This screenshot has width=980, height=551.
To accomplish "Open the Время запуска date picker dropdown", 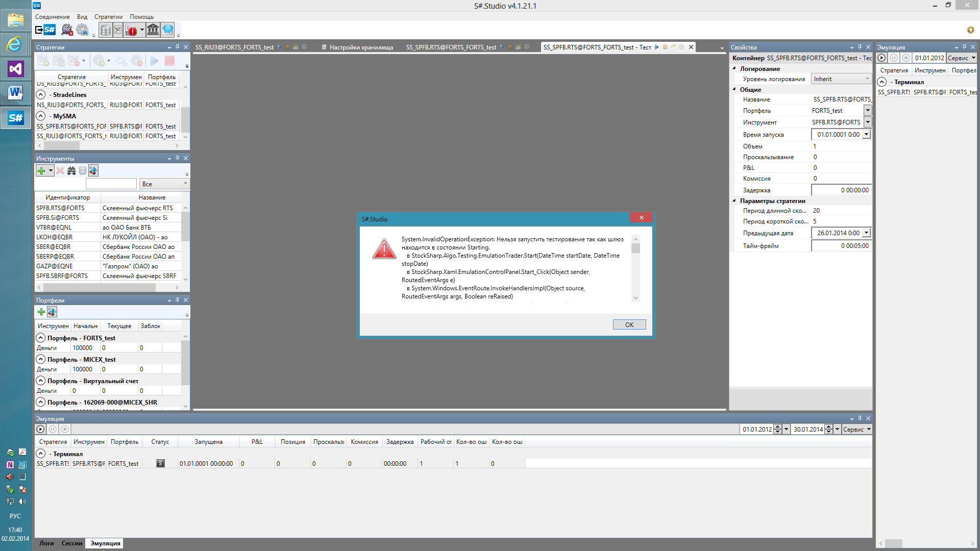I will [x=866, y=135].
